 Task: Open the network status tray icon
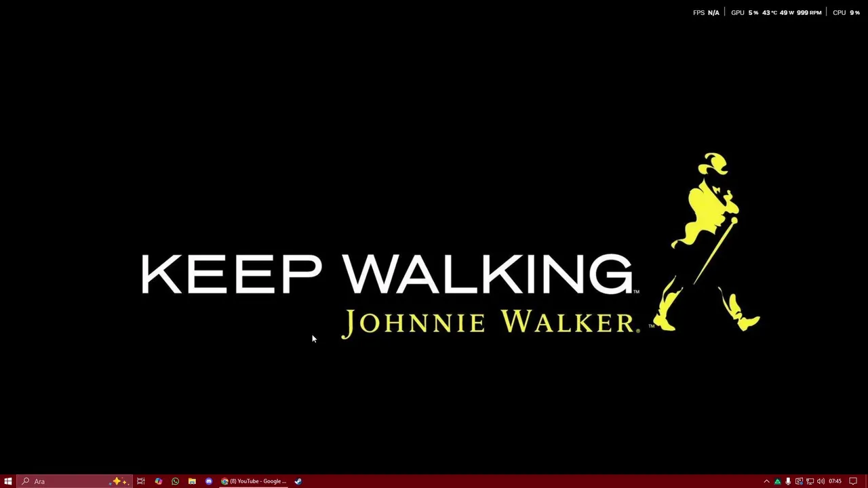810,481
